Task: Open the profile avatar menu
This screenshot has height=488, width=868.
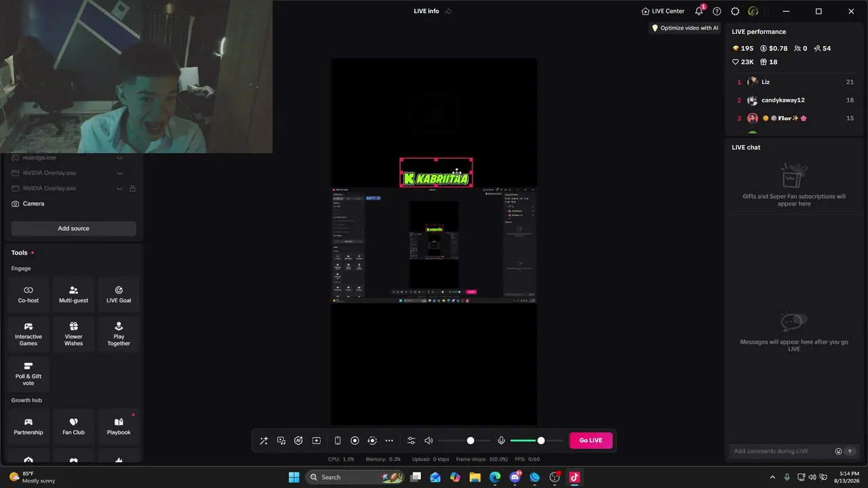Action: pyautogui.click(x=753, y=12)
